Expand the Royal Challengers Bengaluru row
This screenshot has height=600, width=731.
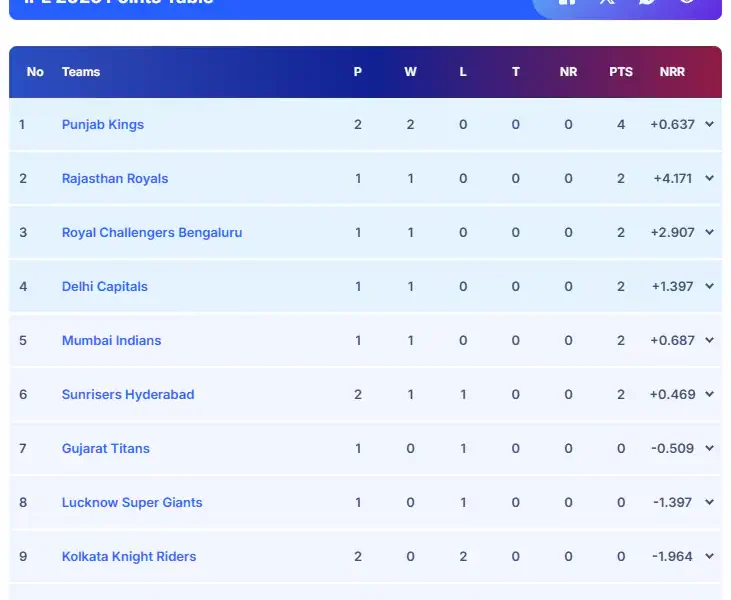[709, 233]
